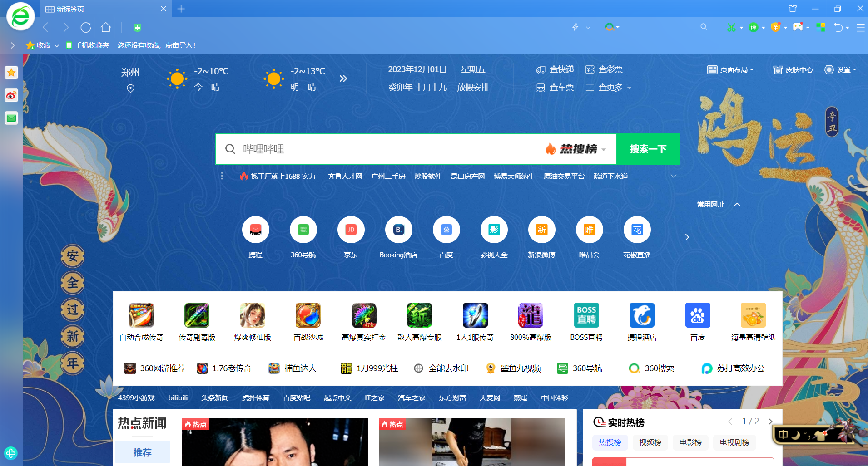
Task: Open the 查快递 link
Action: [556, 69]
